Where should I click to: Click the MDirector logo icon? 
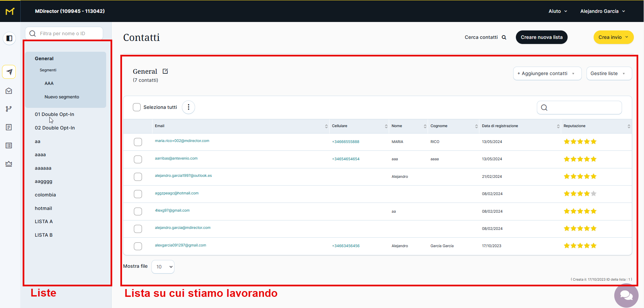(10, 11)
